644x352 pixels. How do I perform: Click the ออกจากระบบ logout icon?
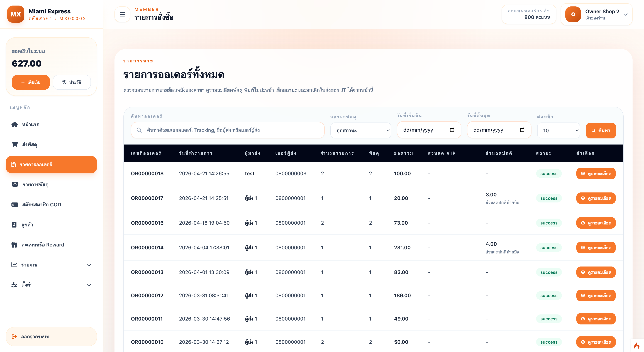pos(14,336)
